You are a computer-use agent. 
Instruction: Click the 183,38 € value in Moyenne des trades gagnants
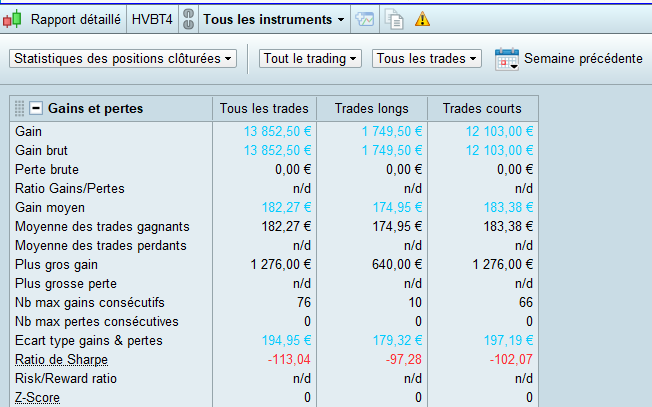[x=509, y=227]
